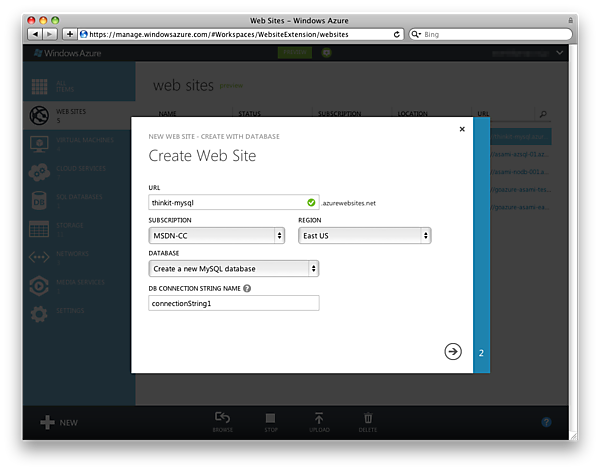The height and width of the screenshot is (471, 600).
Task: Click the browser reload button
Action: pos(397,34)
